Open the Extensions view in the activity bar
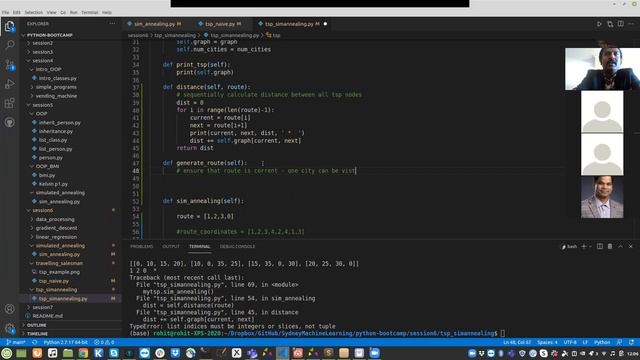This screenshot has width=640, height=360. pos(9,103)
